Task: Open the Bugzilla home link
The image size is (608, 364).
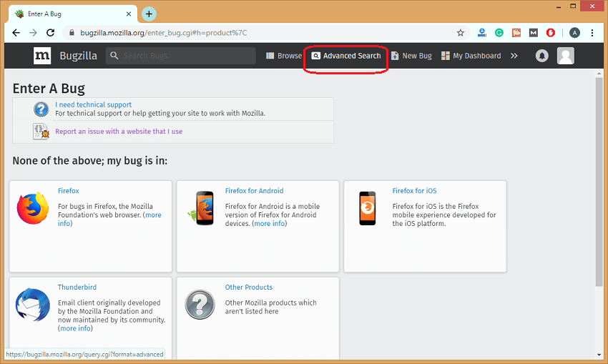Action: point(79,56)
